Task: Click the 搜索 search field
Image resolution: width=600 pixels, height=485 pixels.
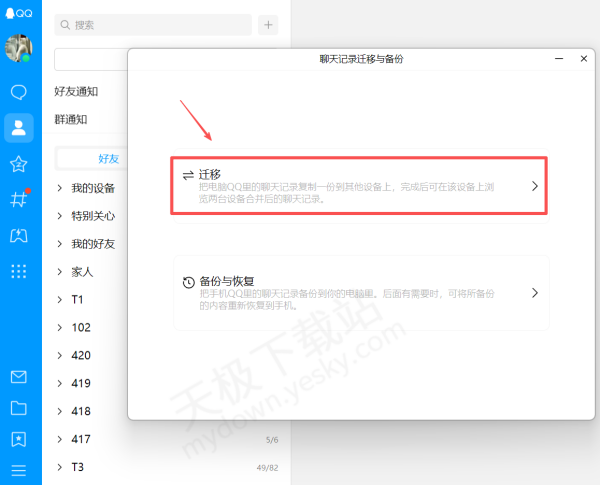Action: click(153, 25)
